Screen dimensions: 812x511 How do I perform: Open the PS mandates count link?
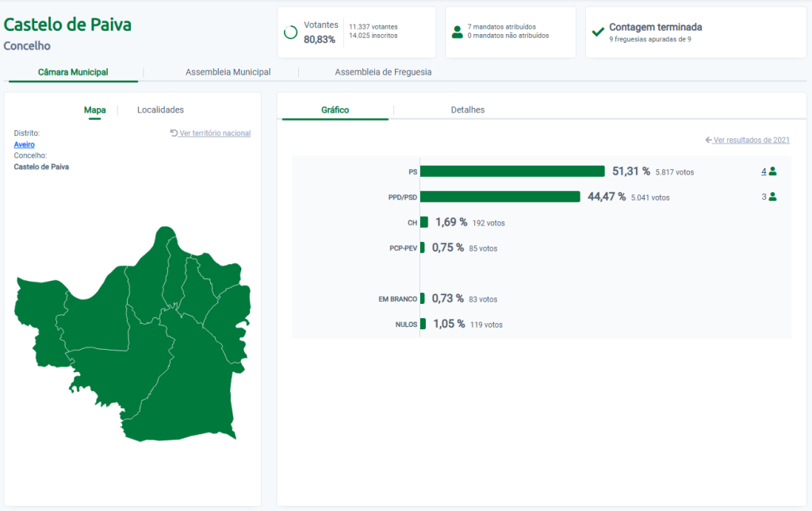[x=764, y=171]
